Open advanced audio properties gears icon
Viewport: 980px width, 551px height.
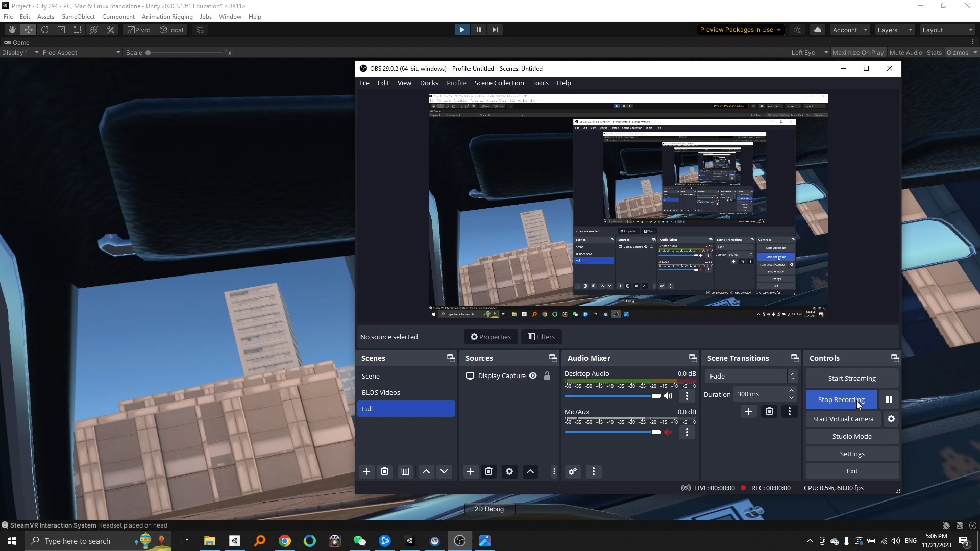[x=573, y=471]
